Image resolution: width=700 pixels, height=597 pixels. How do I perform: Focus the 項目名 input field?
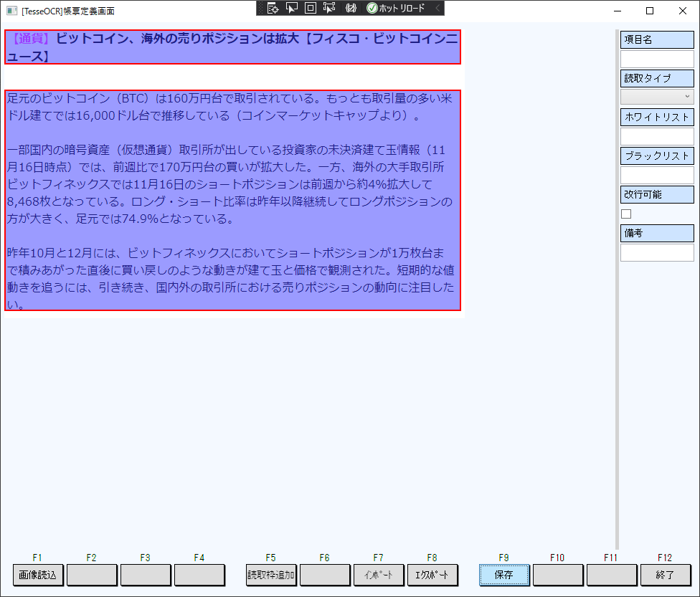657,59
